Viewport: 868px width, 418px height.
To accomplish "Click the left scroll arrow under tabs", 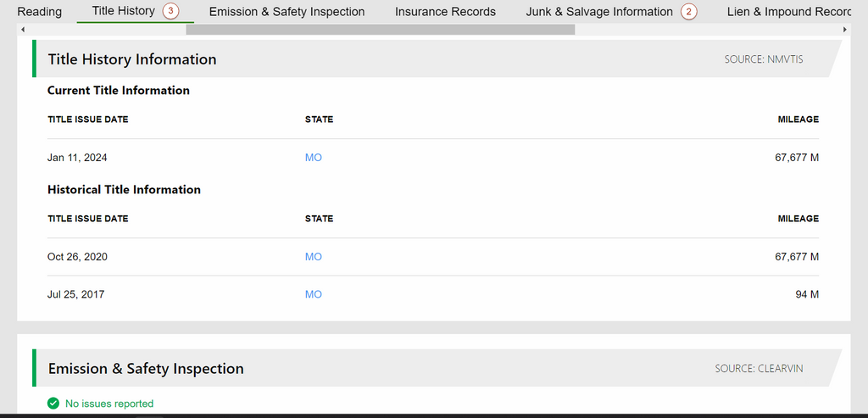I will click(x=22, y=30).
